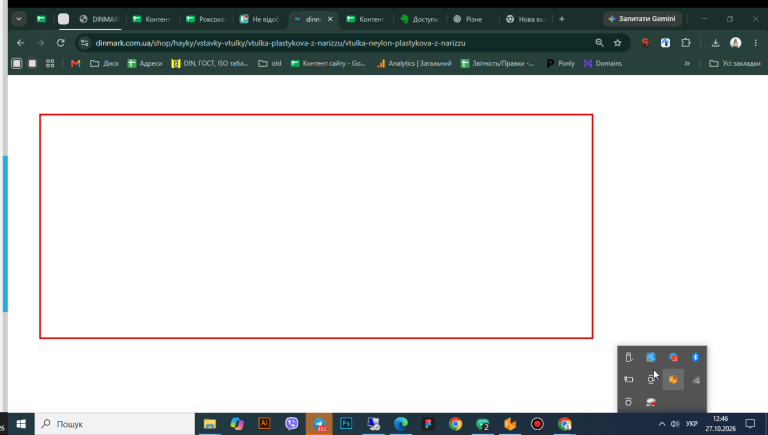Open 'Analytics | Загальний' bookmark
This screenshot has width=768, height=435.
tap(414, 63)
